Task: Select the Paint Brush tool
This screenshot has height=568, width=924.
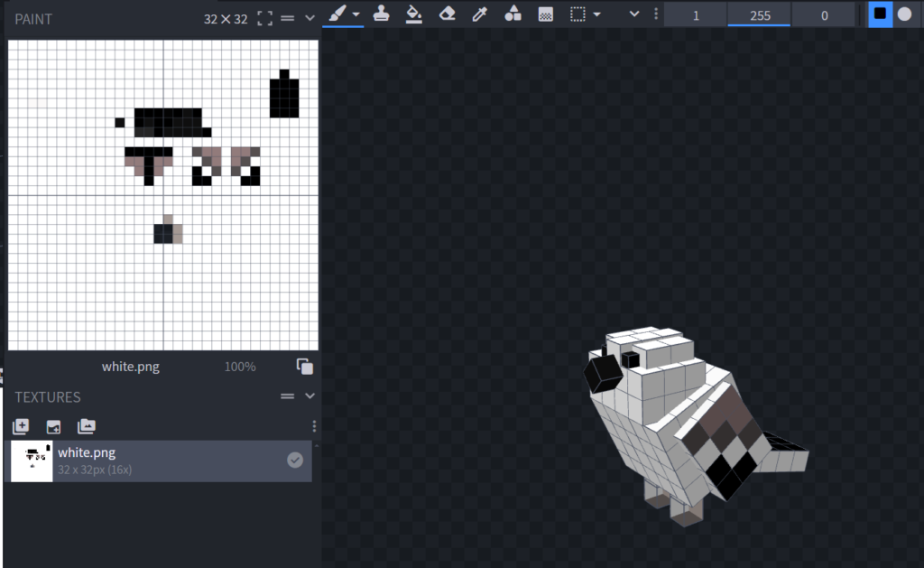Action: click(x=337, y=14)
